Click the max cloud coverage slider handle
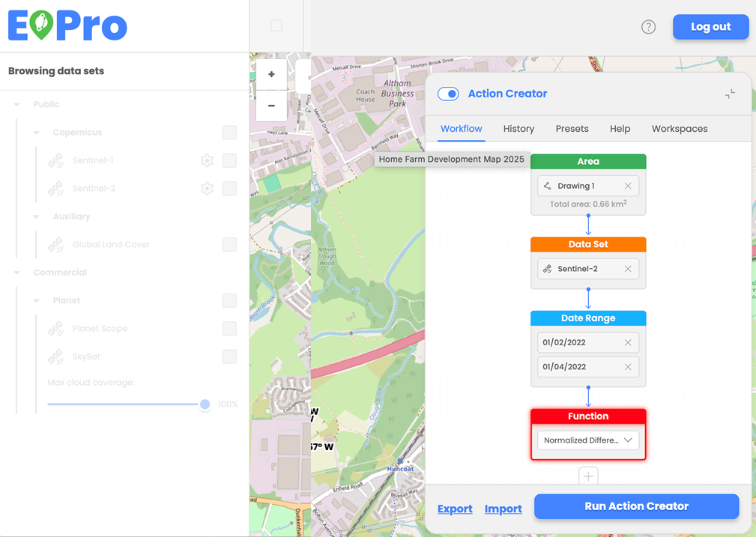Image resolution: width=756 pixels, height=537 pixels. point(205,404)
